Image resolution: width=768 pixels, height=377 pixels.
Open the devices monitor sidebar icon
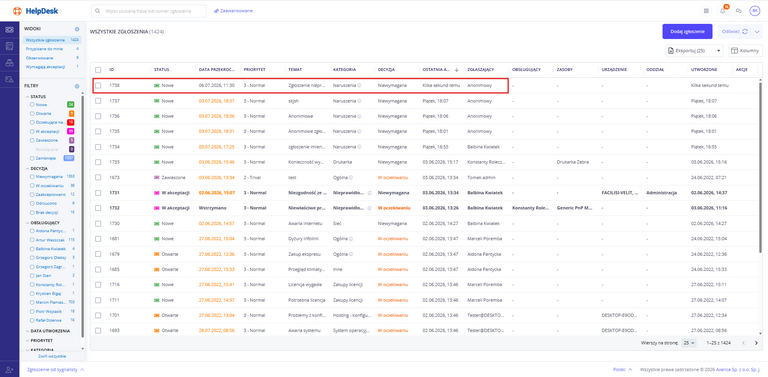pos(9,79)
